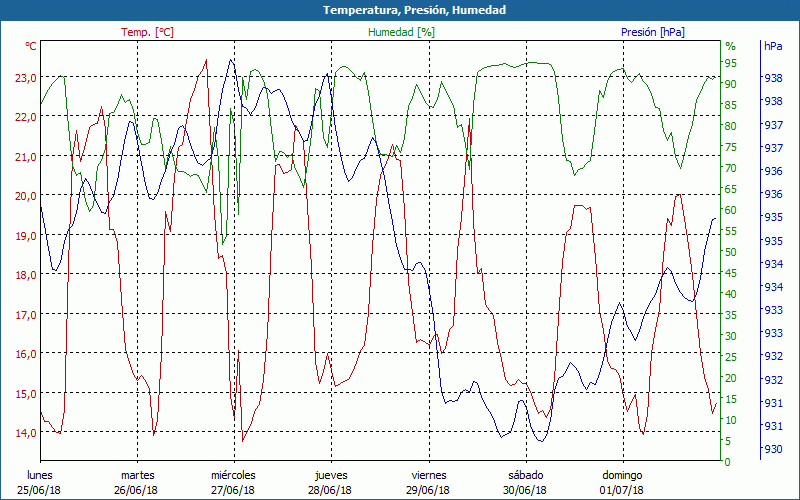Select humidity axis value 40
The image size is (800, 500).
[731, 294]
